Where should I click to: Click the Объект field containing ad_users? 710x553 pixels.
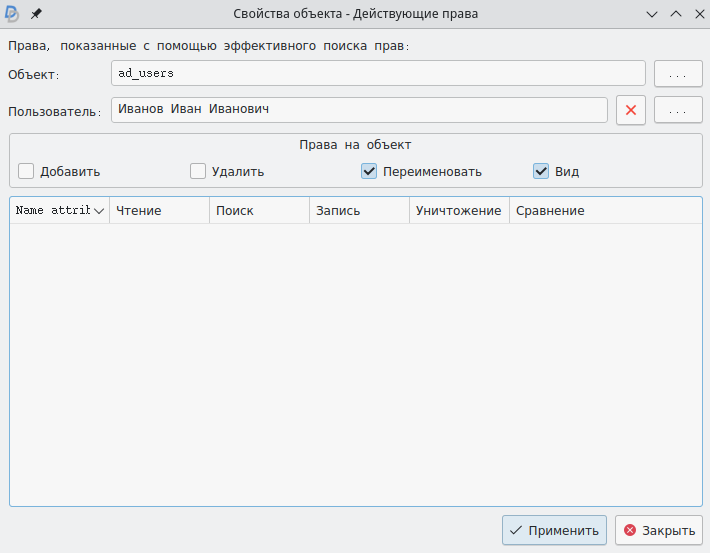pos(378,74)
